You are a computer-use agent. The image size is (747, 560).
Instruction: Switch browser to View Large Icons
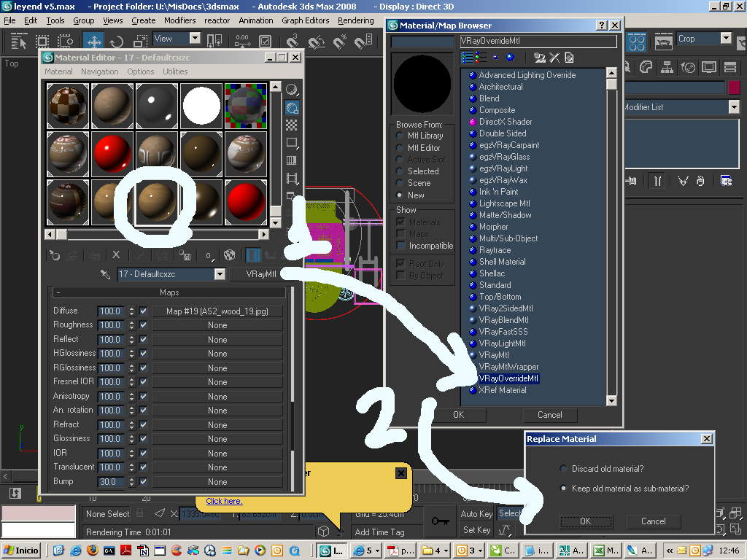point(510,58)
